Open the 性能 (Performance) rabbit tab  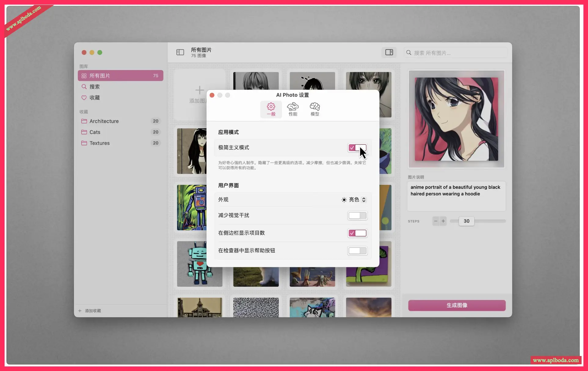pyautogui.click(x=292, y=109)
